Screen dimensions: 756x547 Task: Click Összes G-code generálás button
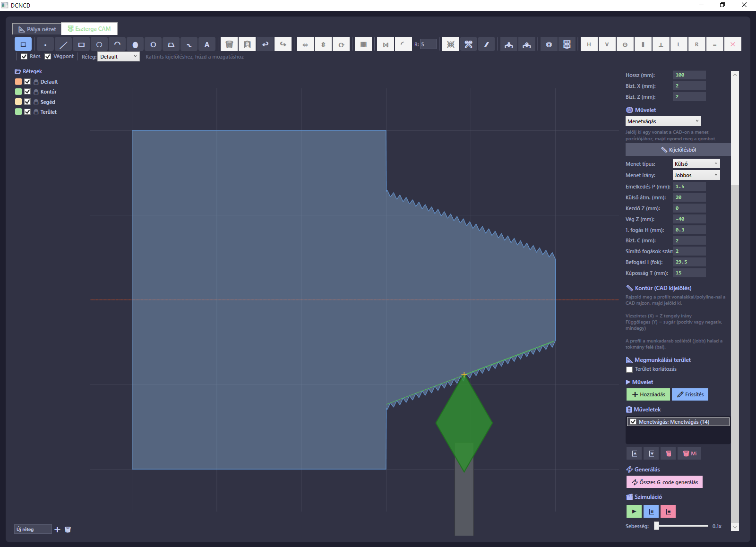click(664, 482)
